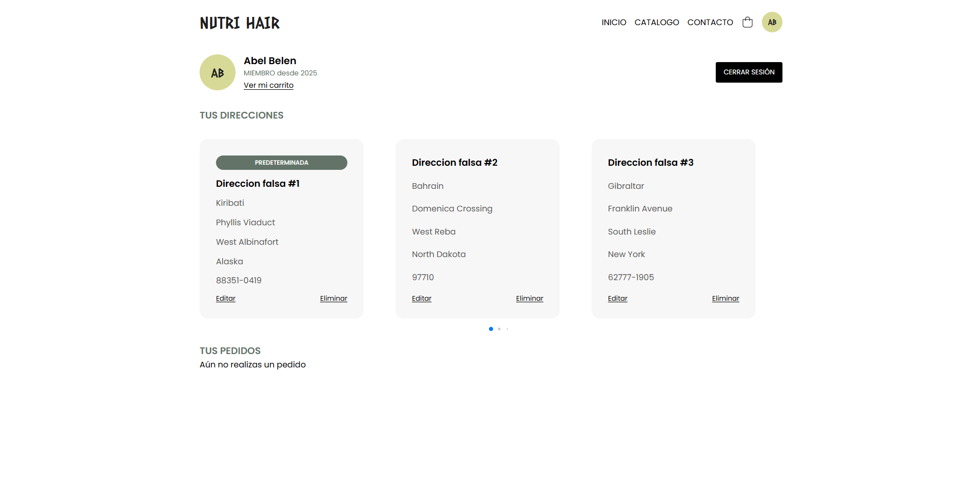This screenshot has width=980, height=488.
Task: Select the Direccion falsa #2 card title
Action: 455,163
